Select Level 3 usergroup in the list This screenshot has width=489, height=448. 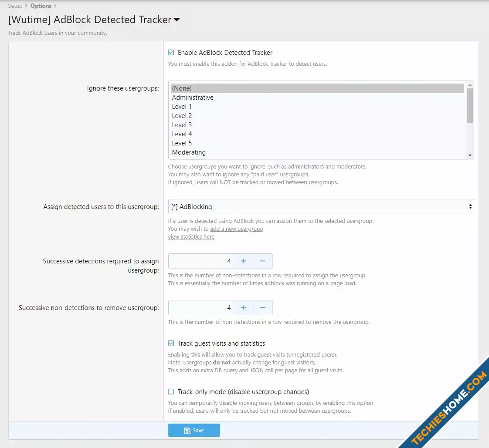tap(317, 125)
